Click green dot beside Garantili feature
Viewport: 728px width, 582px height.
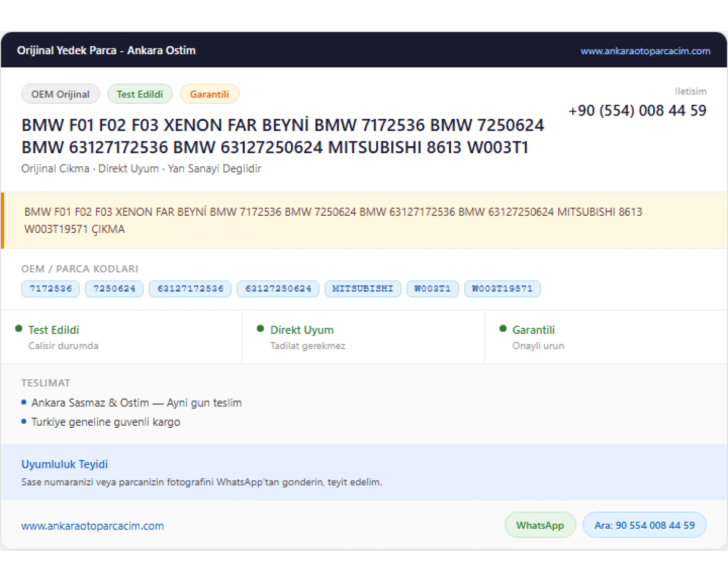pyautogui.click(x=503, y=329)
